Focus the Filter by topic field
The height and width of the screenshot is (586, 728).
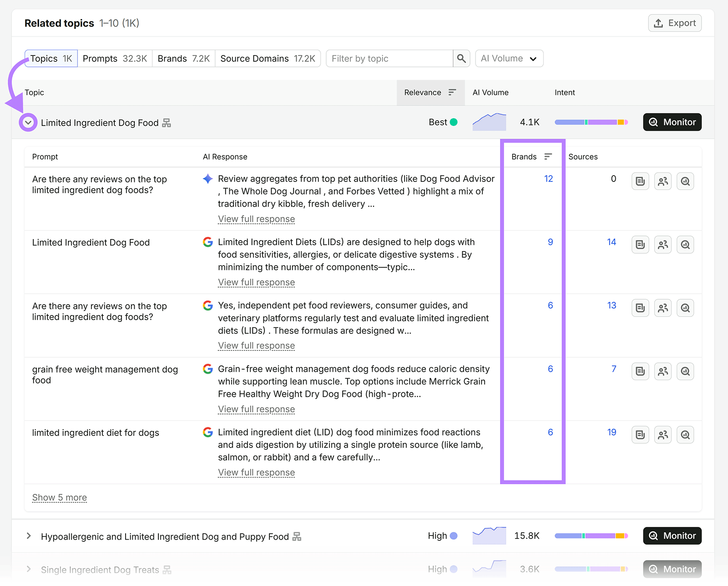(389, 59)
